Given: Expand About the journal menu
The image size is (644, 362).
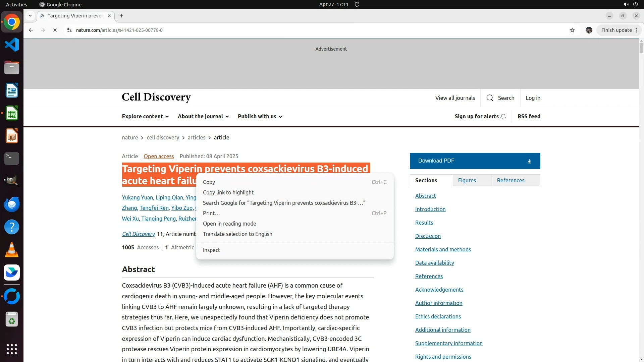Looking at the screenshot, I should [203, 116].
